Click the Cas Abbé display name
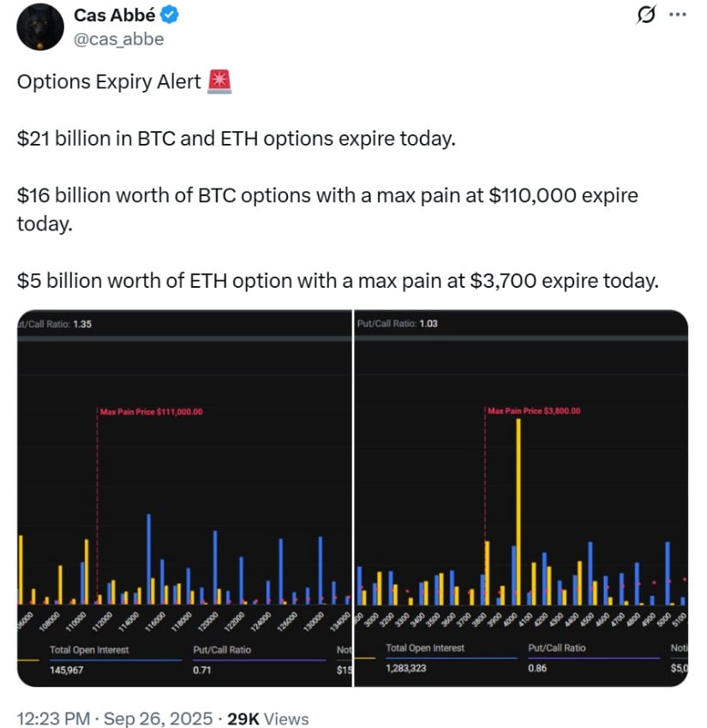This screenshot has height=728, width=707. pyautogui.click(x=114, y=15)
